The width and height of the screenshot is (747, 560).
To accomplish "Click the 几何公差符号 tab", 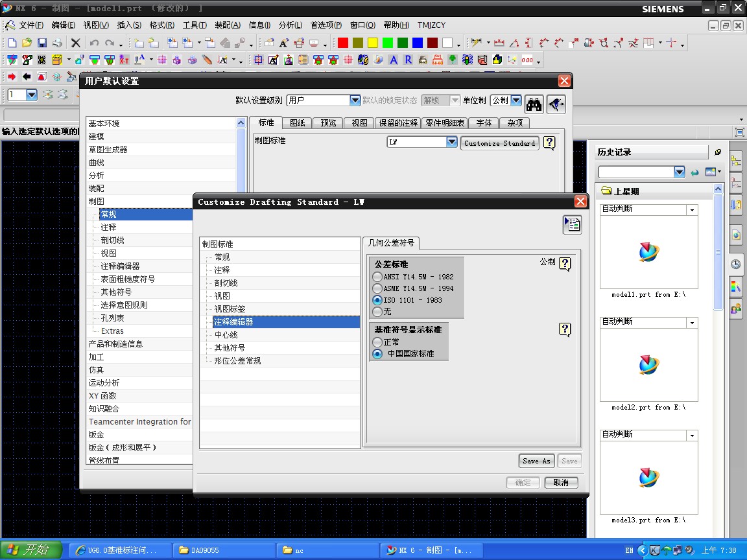I will pyautogui.click(x=391, y=243).
